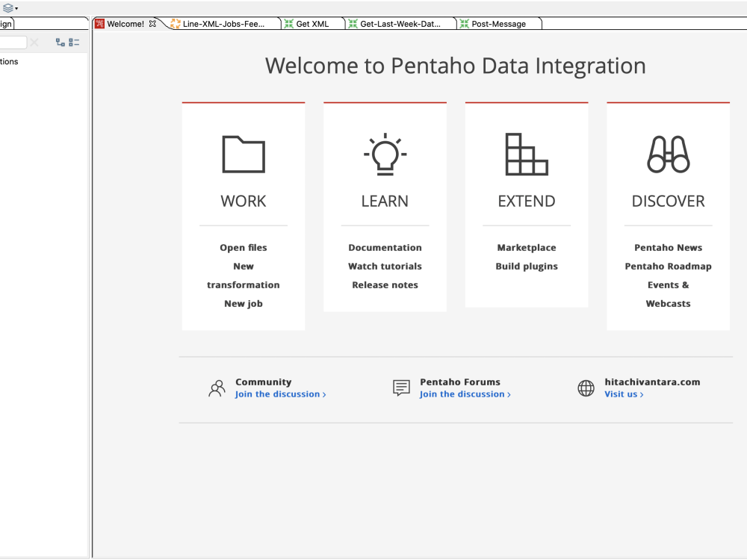View the Pentaho Roadmap link
Screen dimensions: 747x560
coord(668,267)
